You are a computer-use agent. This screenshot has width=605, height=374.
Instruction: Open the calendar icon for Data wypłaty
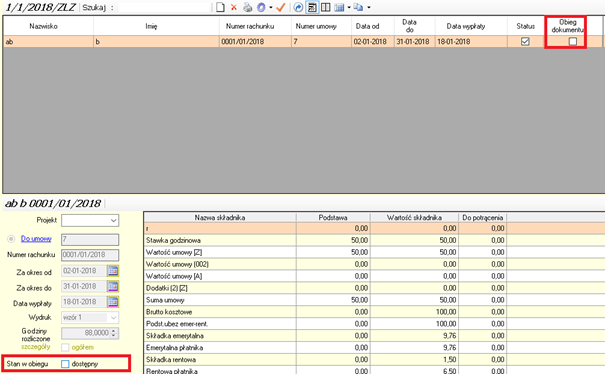(113, 302)
